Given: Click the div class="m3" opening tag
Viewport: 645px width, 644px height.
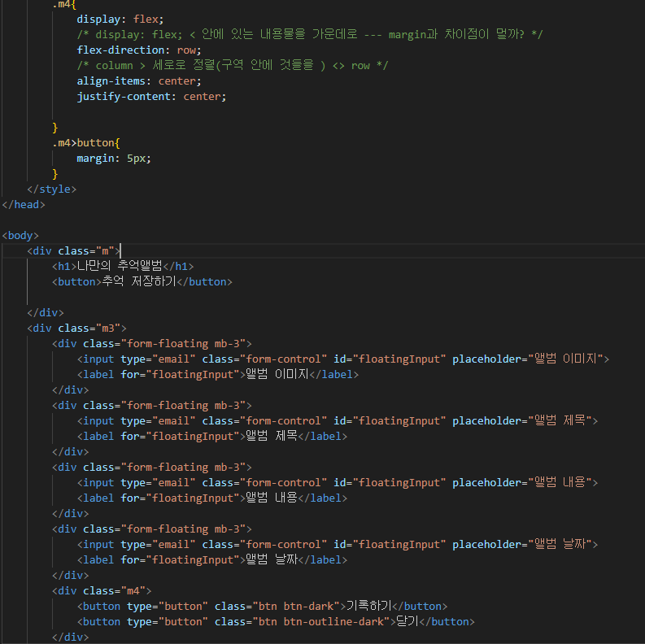Looking at the screenshot, I should pyautogui.click(x=77, y=329).
